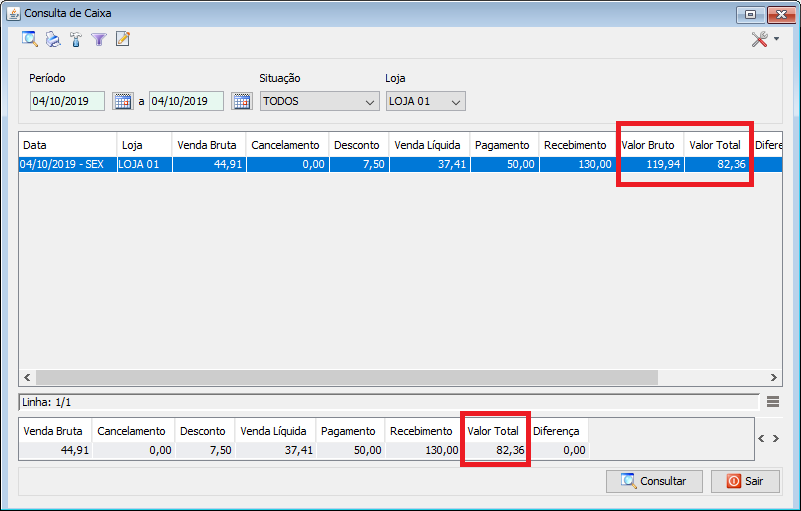Image resolution: width=801 pixels, height=511 pixels.
Task: Select the 04/10/2019 - SEX table row
Action: click(x=400, y=165)
